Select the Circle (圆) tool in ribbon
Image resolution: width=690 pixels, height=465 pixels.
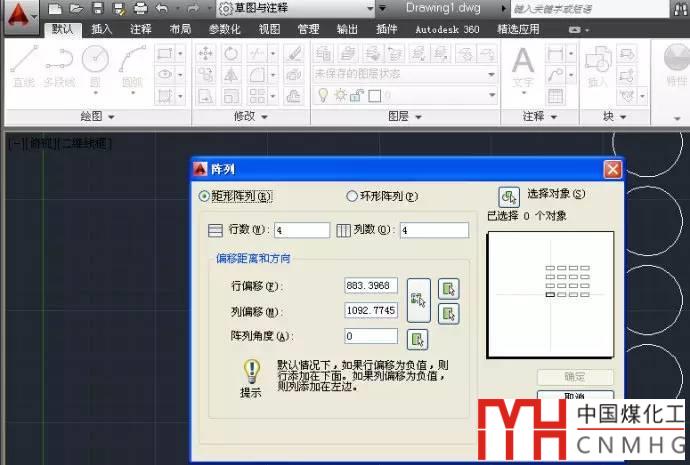tap(96, 66)
